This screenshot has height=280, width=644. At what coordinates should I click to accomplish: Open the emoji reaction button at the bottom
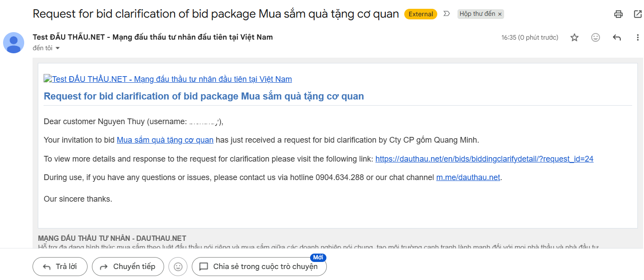click(x=178, y=266)
